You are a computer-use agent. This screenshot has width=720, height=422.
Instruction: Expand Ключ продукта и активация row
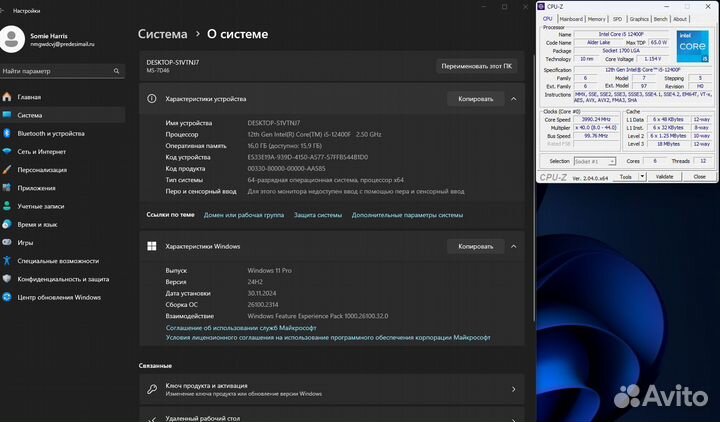click(x=514, y=390)
